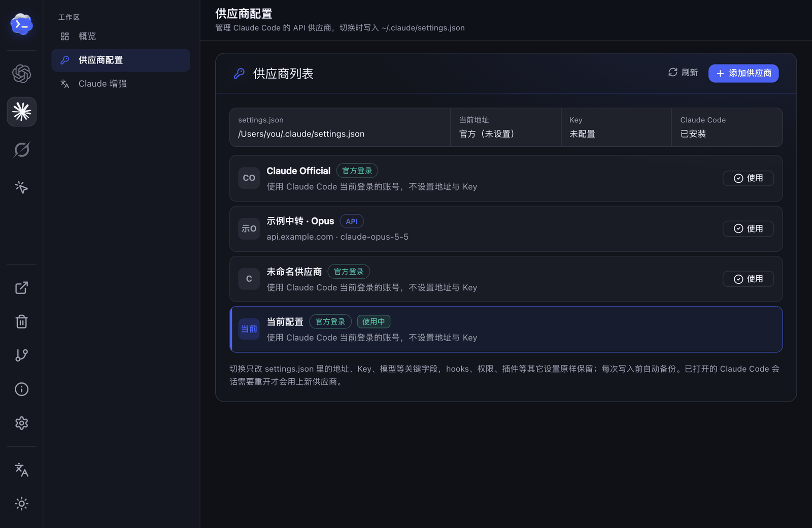This screenshot has height=528, width=812.
Task: Click the 供应商配置 page heading
Action: [244, 14]
